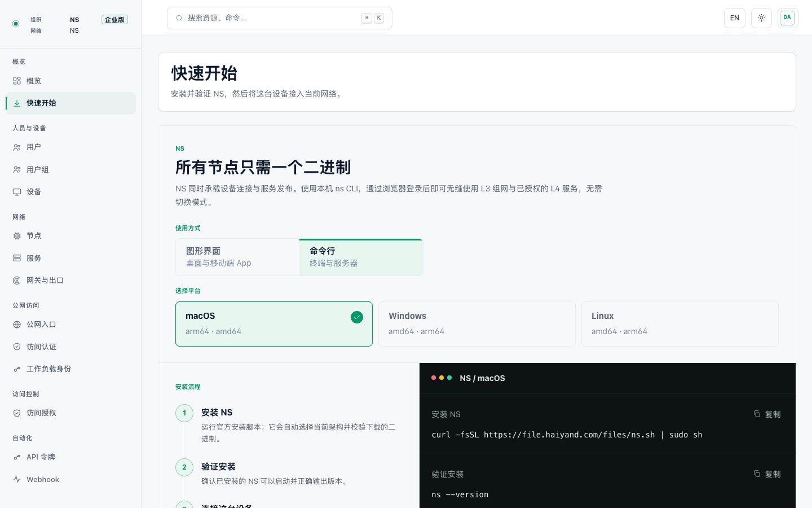Click the ns --version command text
This screenshot has height=508, width=812.
(460, 494)
